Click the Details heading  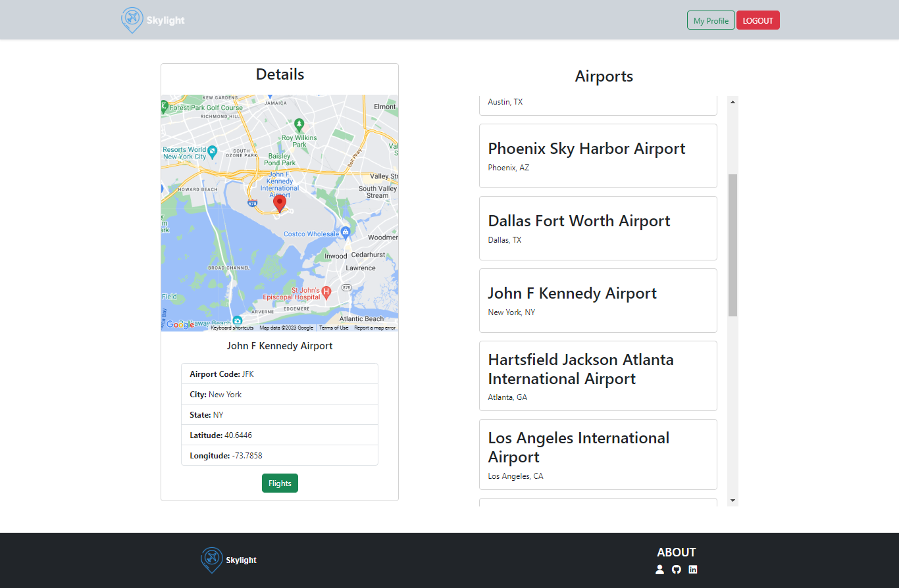[x=280, y=74]
